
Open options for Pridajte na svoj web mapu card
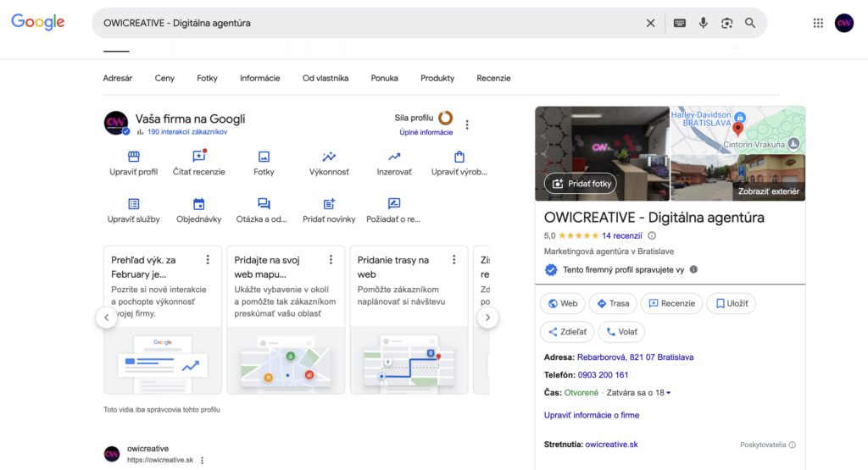331,260
